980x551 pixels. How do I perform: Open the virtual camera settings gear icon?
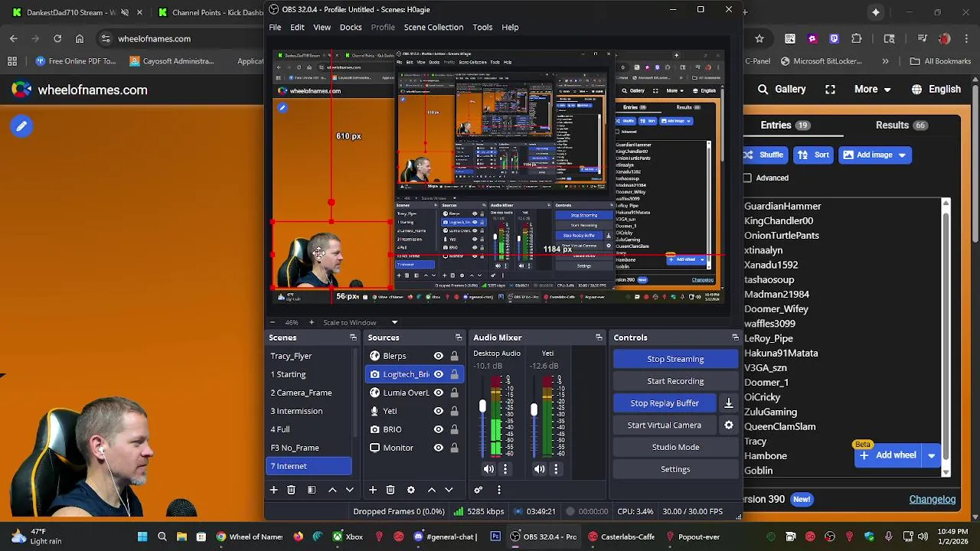click(x=729, y=425)
